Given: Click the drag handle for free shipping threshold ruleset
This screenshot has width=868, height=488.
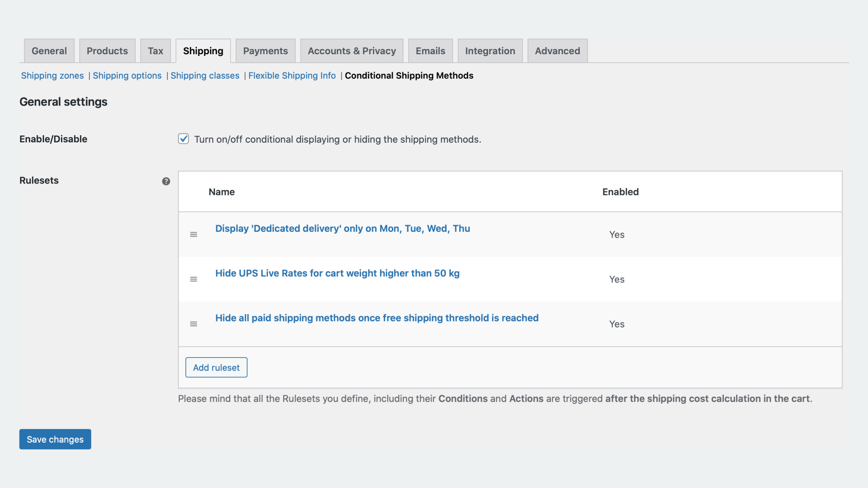Looking at the screenshot, I should (x=194, y=324).
